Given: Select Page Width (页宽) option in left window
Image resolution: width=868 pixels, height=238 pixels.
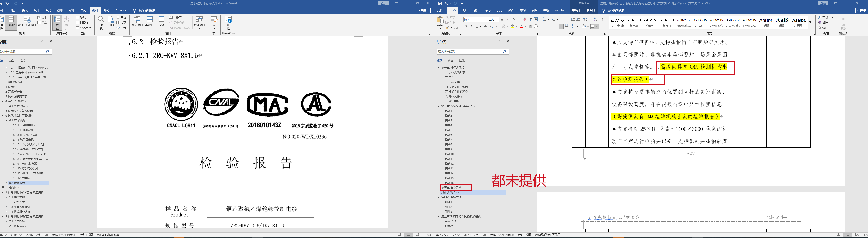Looking at the screenshot, I should (x=121, y=28).
